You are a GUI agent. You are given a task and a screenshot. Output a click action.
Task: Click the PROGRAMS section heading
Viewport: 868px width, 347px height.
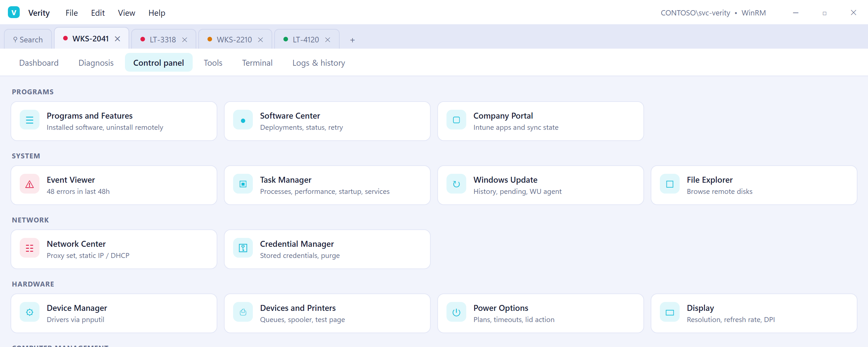33,92
